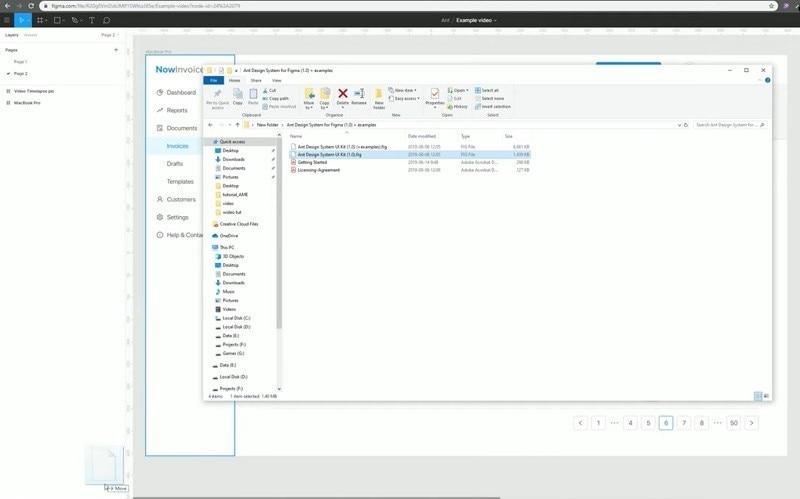Click Invert selection in ribbon
Viewport: 800px width, 499px height.
coord(493,107)
